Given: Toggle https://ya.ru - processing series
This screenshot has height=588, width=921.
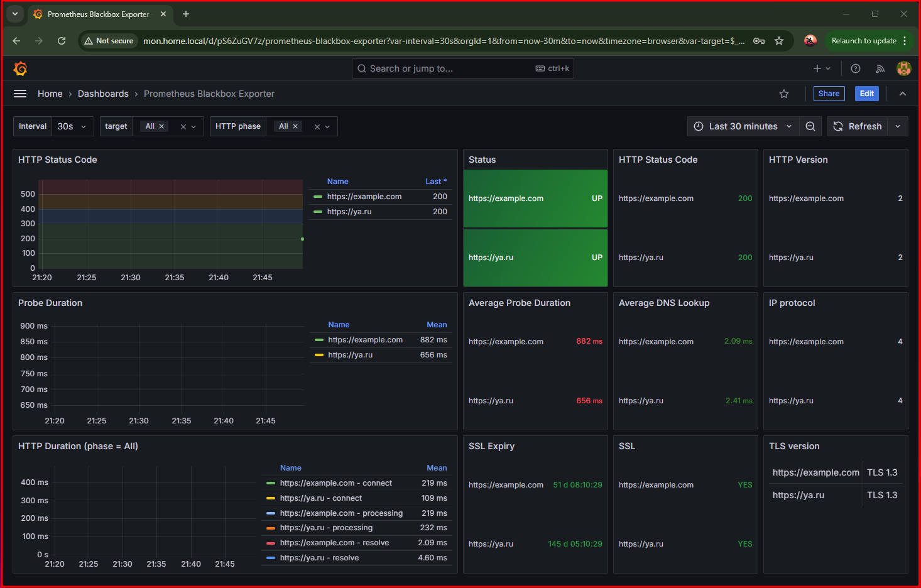Looking at the screenshot, I should (x=326, y=528).
